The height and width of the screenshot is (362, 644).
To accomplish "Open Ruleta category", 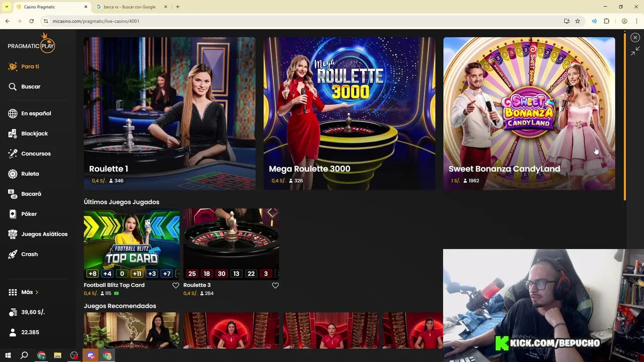I will (x=24, y=173).
